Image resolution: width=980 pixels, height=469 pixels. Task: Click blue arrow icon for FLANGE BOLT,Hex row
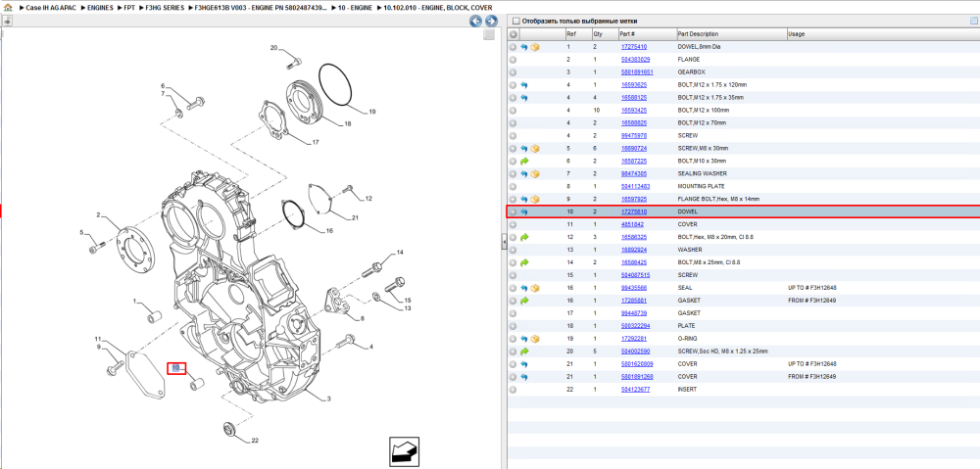point(524,199)
